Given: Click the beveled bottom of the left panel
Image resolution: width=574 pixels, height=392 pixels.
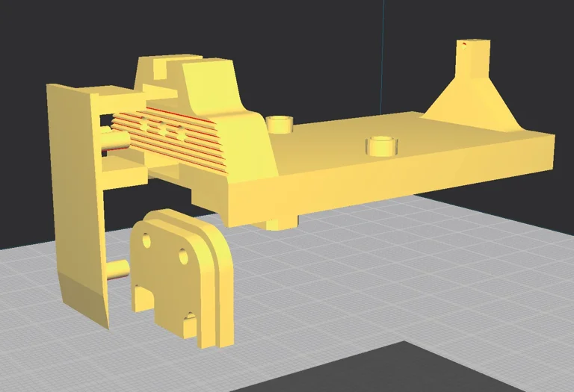Looking at the screenshot, I should 84,299.
